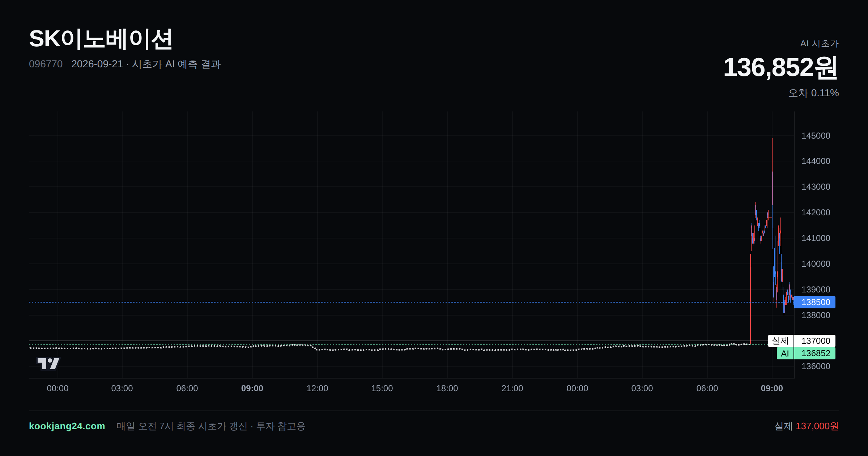Click the 140000 price axis label

816,264
